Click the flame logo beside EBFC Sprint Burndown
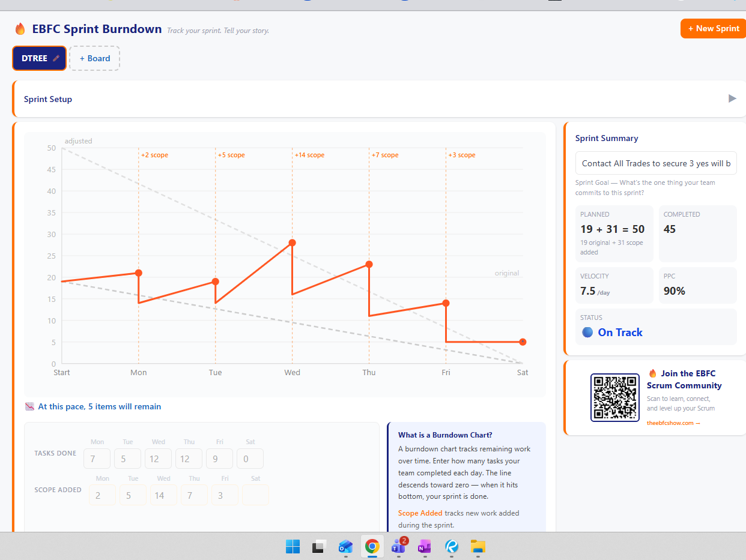The width and height of the screenshot is (746, 560). point(20,28)
